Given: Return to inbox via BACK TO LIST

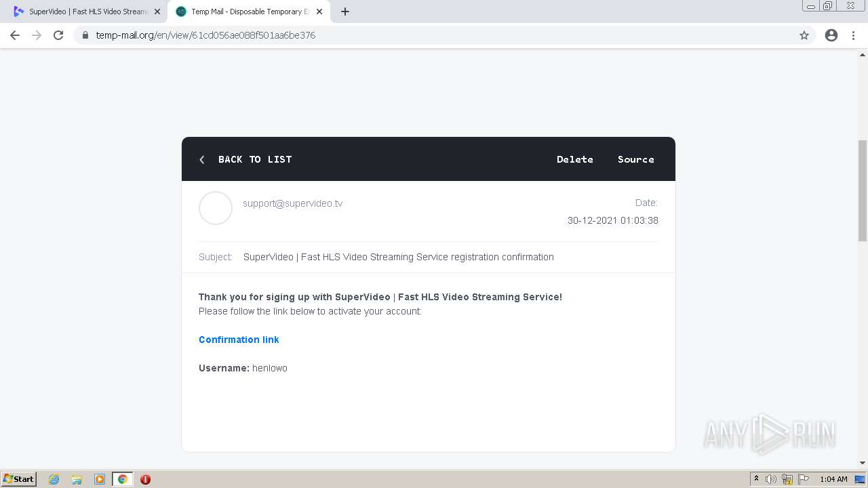Looking at the screenshot, I should click(x=255, y=159).
